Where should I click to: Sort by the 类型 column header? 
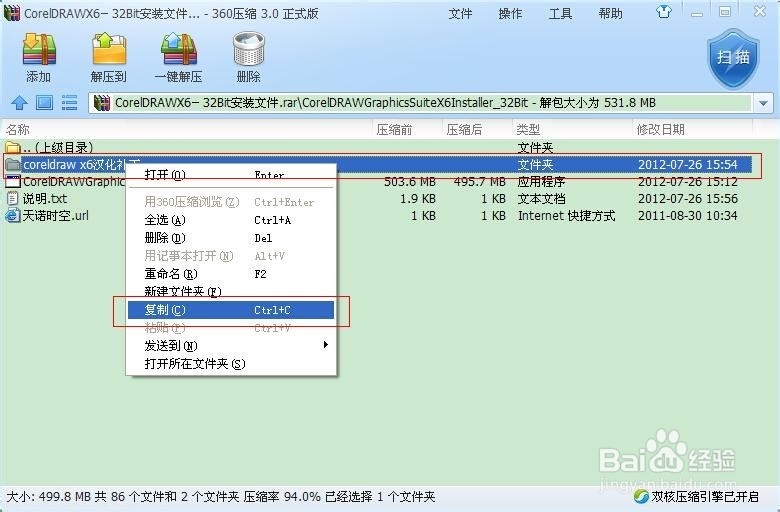coord(572,130)
